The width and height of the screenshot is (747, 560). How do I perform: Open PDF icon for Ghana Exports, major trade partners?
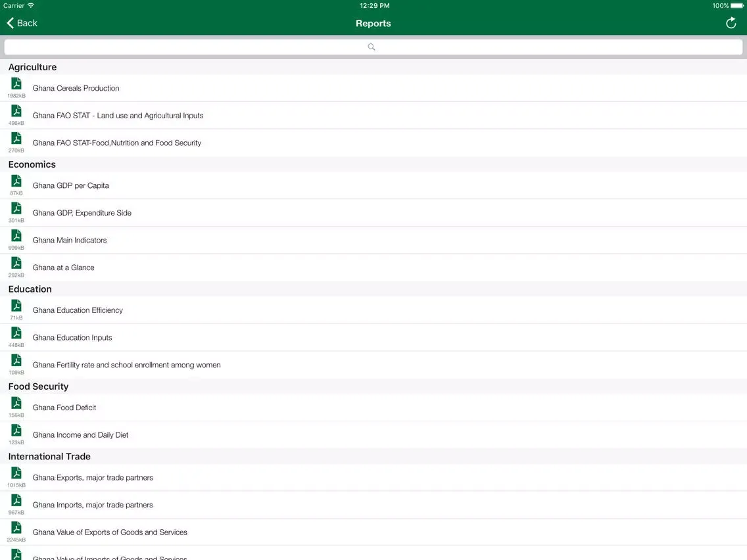[16, 473]
